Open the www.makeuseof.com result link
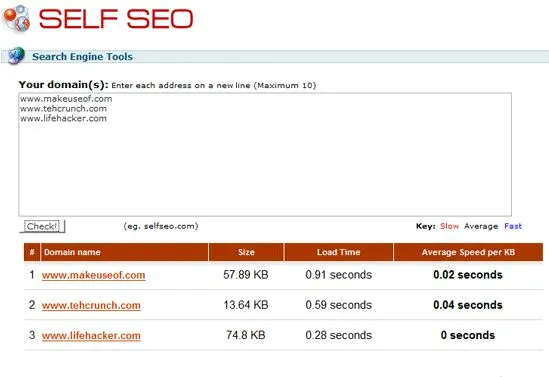This screenshot has width=549, height=377. 93,275
